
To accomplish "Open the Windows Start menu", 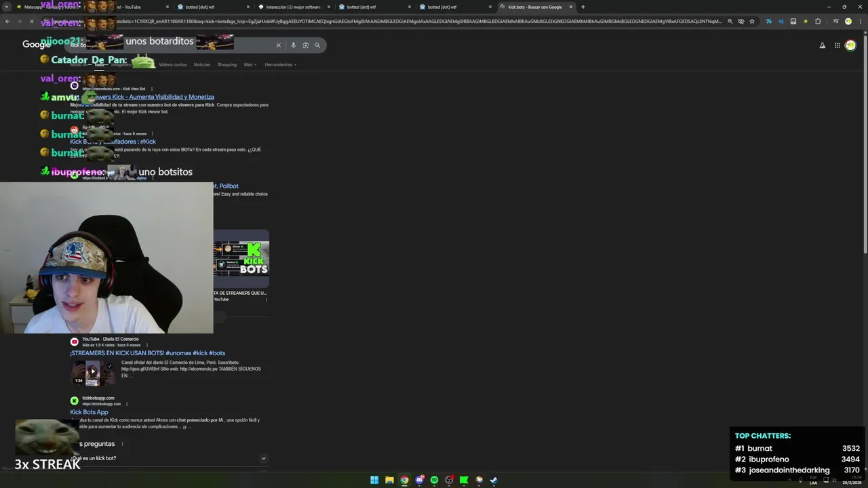I will point(374,480).
